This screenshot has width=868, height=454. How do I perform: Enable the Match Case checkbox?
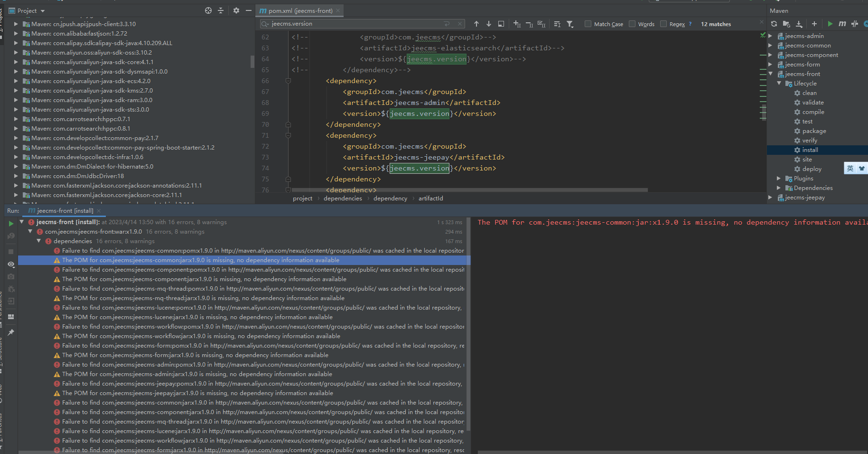click(588, 24)
